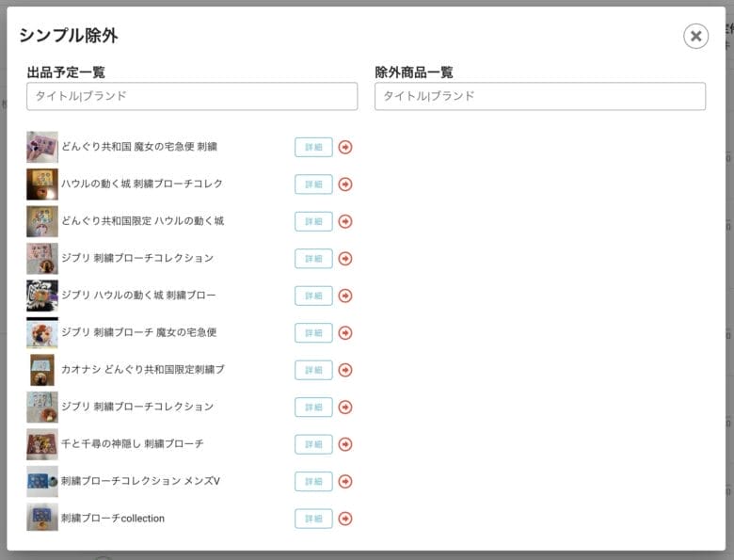Click the arrow icon beside the second ジブリ 刺繍ブローチコレクション
This screenshot has width=734, height=560.
tap(345, 407)
